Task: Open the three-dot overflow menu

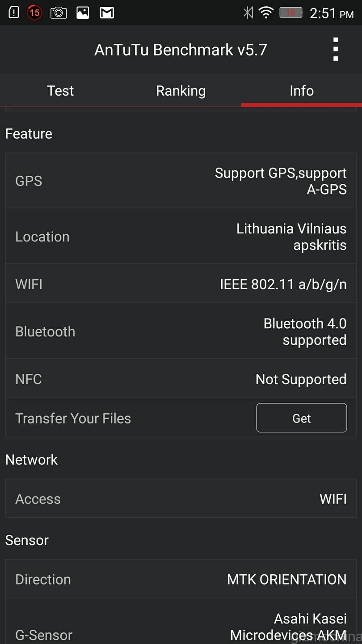Action: [x=335, y=49]
